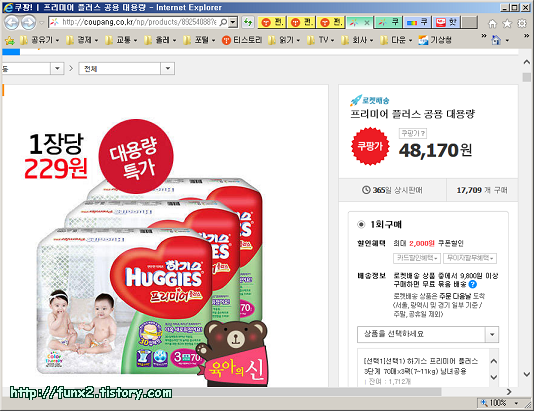Open the 올레 favorites folder
The height and width of the screenshot is (411, 534).
(x=160, y=40)
